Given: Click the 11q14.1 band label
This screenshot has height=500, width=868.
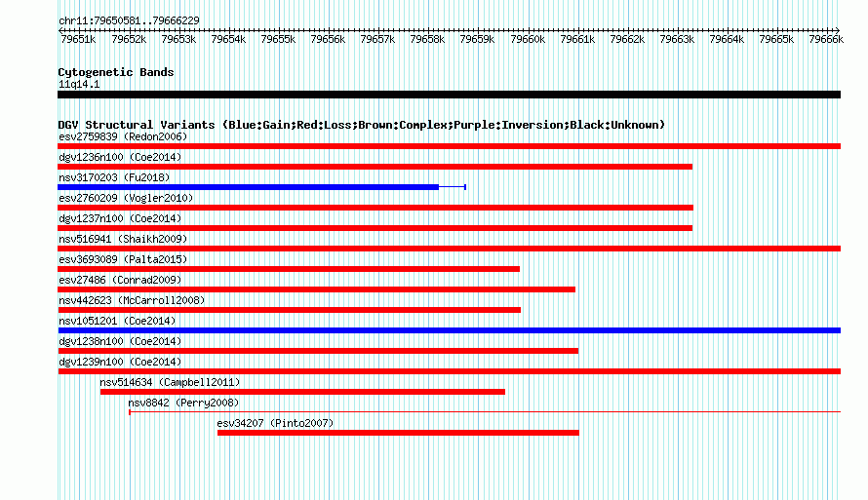Looking at the screenshot, I should click(x=79, y=84).
